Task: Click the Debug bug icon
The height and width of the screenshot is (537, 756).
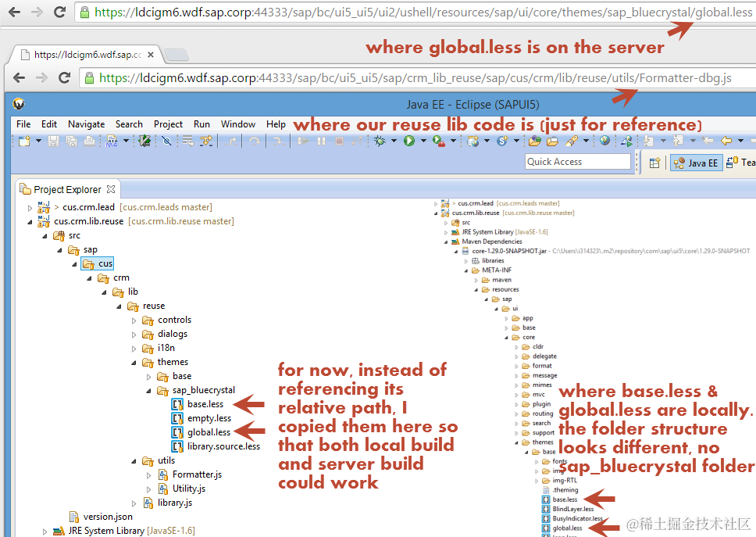Action: coord(380,141)
